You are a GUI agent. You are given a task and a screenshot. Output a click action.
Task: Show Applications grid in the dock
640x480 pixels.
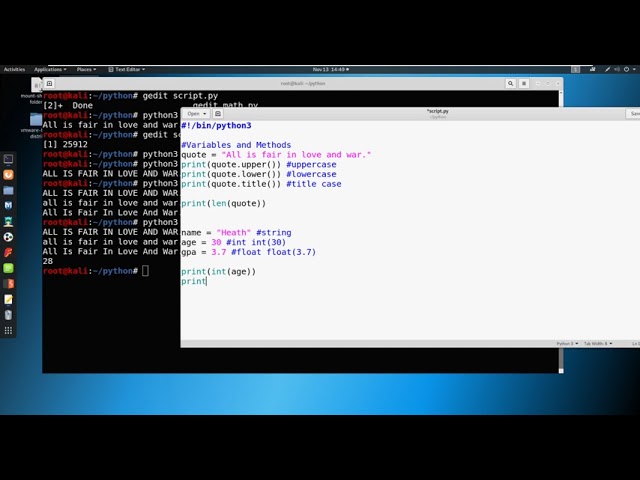[x=8, y=330]
